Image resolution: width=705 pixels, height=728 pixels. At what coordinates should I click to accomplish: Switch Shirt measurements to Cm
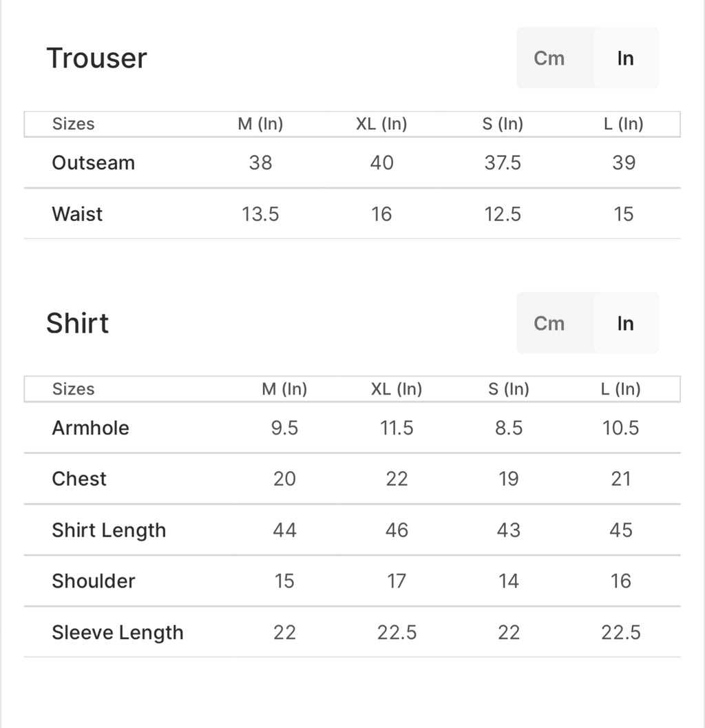point(549,324)
